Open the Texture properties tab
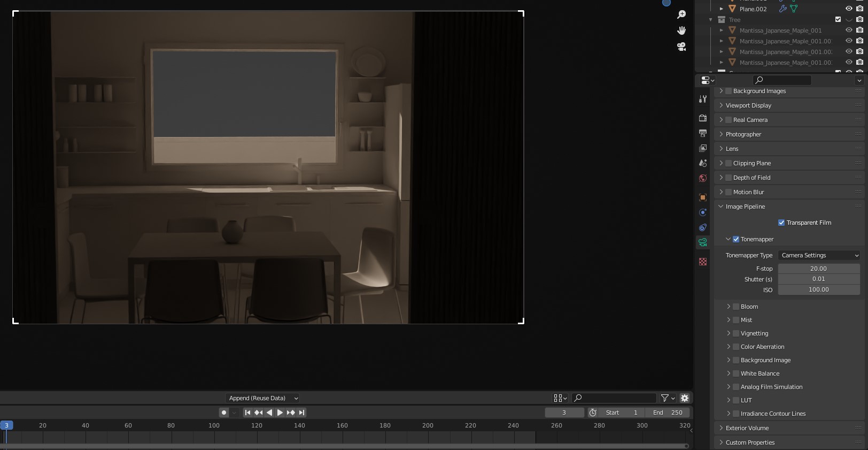The width and height of the screenshot is (868, 450). 703,262
